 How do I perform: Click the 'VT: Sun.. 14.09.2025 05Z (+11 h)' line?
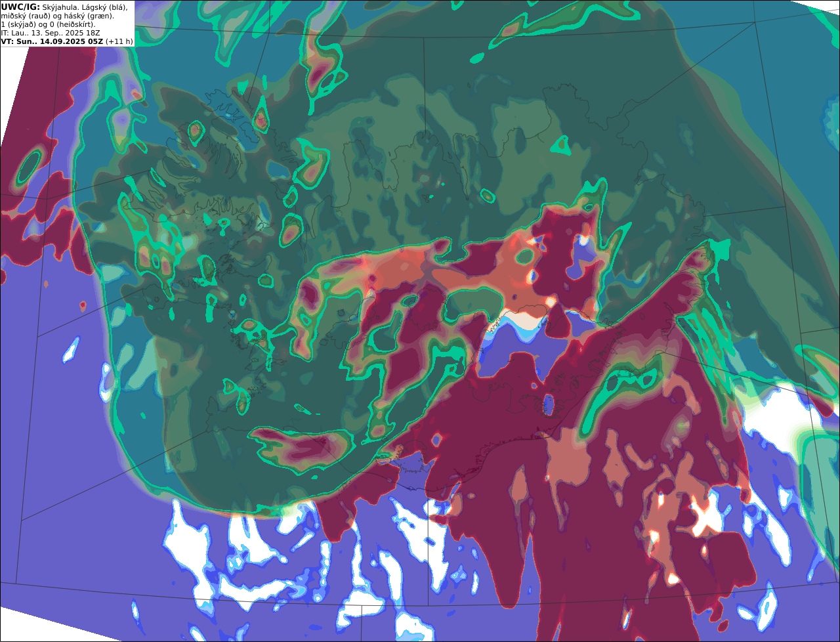[67, 41]
